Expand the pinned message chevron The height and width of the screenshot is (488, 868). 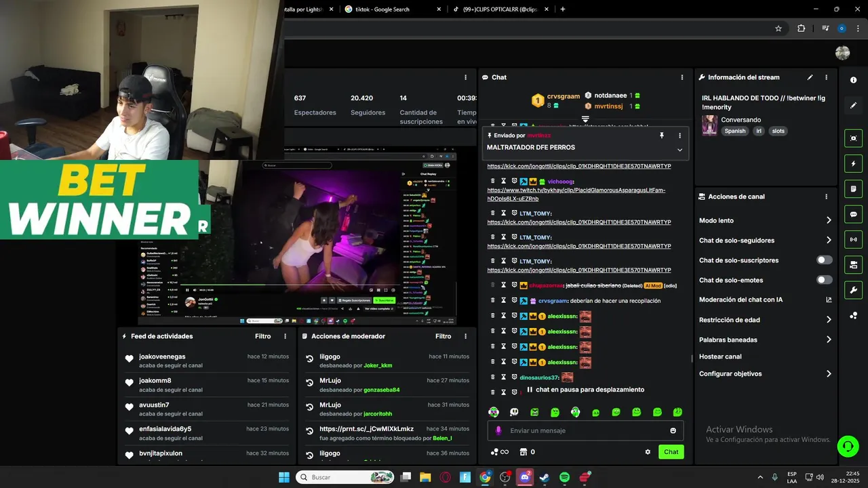click(x=679, y=150)
